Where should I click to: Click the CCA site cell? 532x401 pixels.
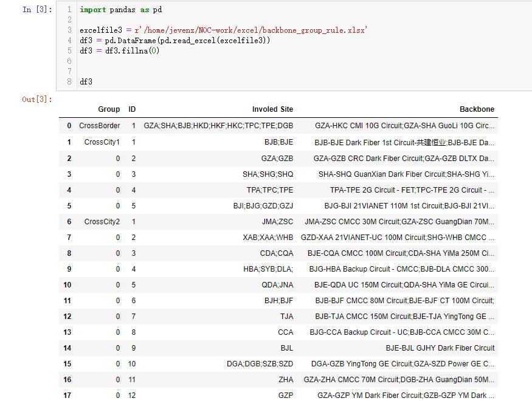(285, 332)
